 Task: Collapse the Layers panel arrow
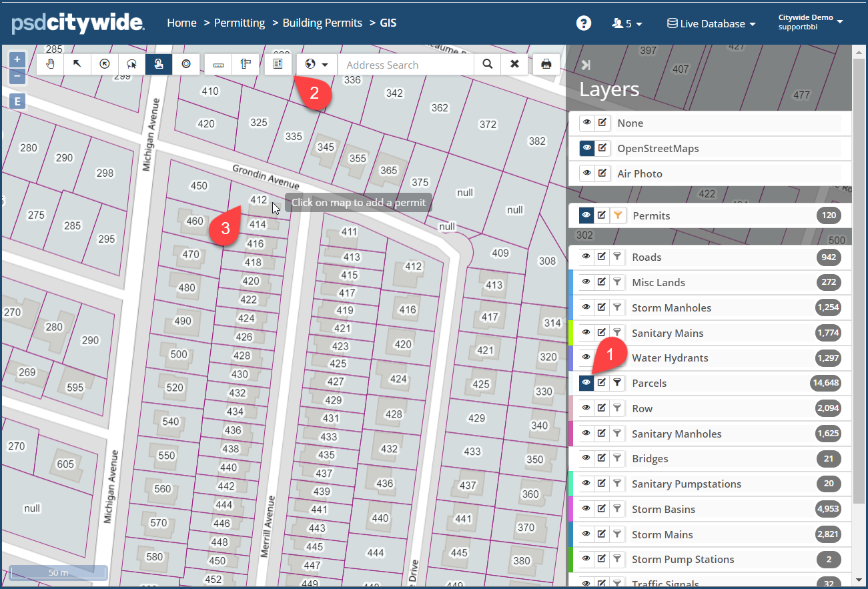[586, 65]
